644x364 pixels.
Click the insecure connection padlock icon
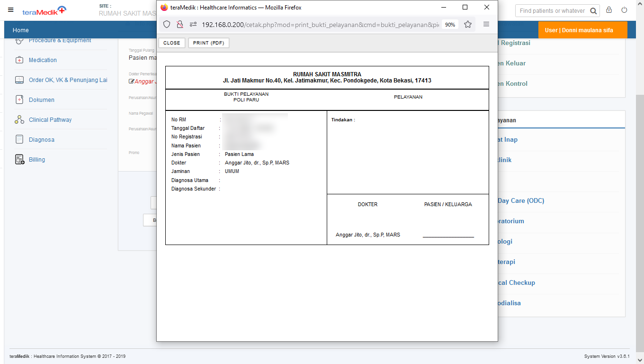point(179,24)
